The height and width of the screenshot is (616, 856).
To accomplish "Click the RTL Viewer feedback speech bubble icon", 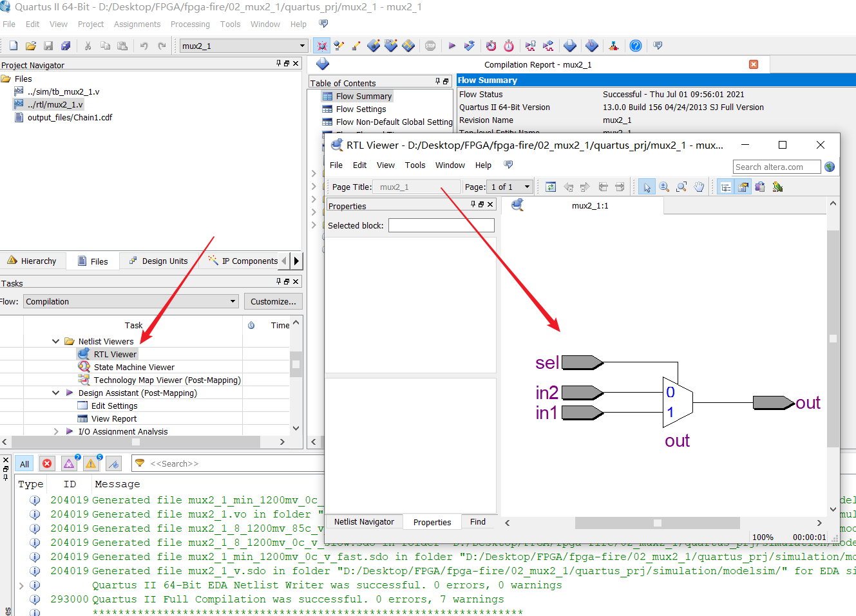I will tap(508, 165).
